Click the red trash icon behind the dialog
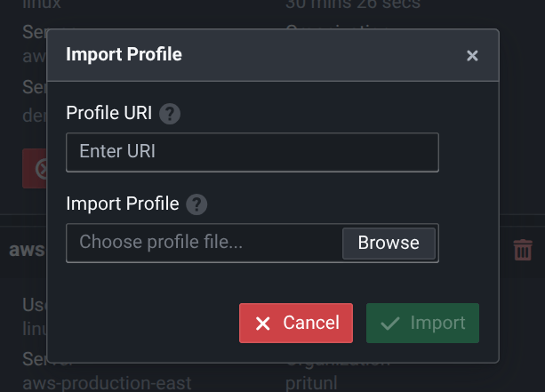Viewport: 545px width, 392px height. tap(523, 251)
